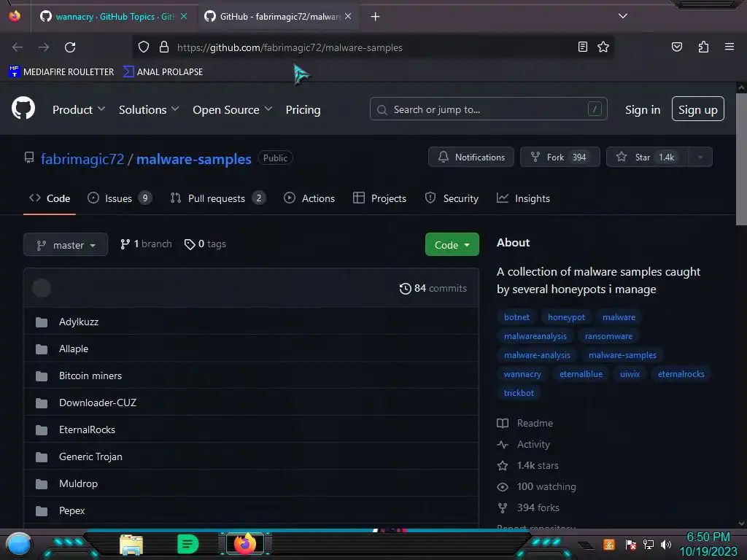Click the fork icon beside 394 forks

pyautogui.click(x=503, y=508)
